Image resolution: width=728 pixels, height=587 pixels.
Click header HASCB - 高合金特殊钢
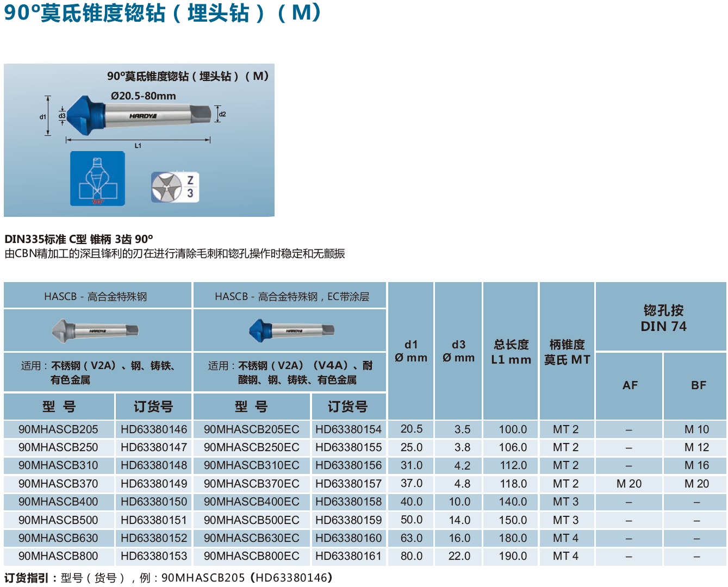pyautogui.click(x=96, y=297)
